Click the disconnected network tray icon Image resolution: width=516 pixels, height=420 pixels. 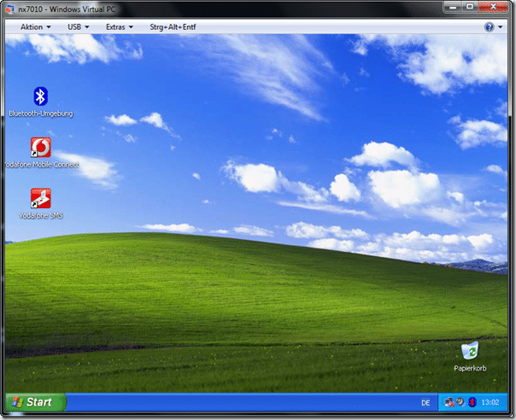pos(449,402)
